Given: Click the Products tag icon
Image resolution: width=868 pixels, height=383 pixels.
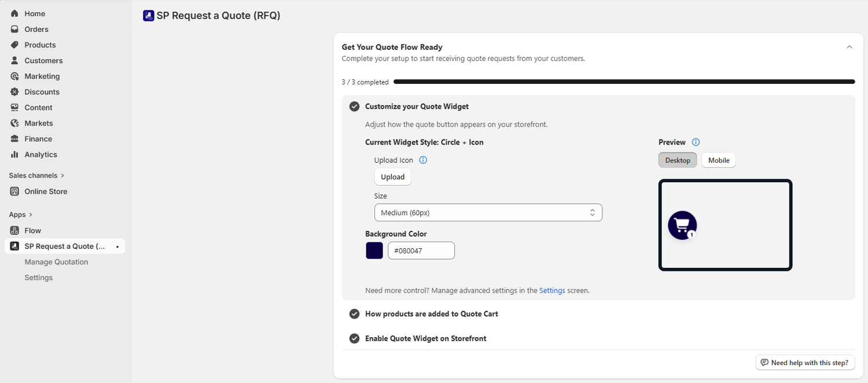Looking at the screenshot, I should click(x=14, y=45).
